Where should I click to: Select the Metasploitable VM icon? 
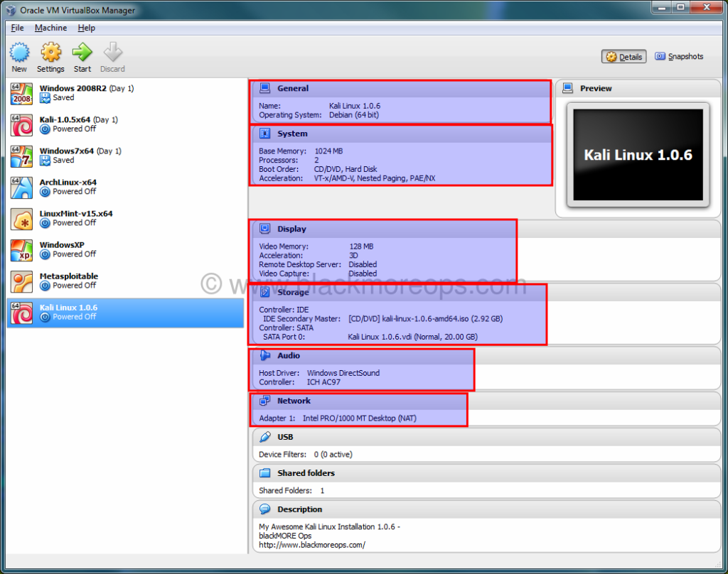[22, 281]
